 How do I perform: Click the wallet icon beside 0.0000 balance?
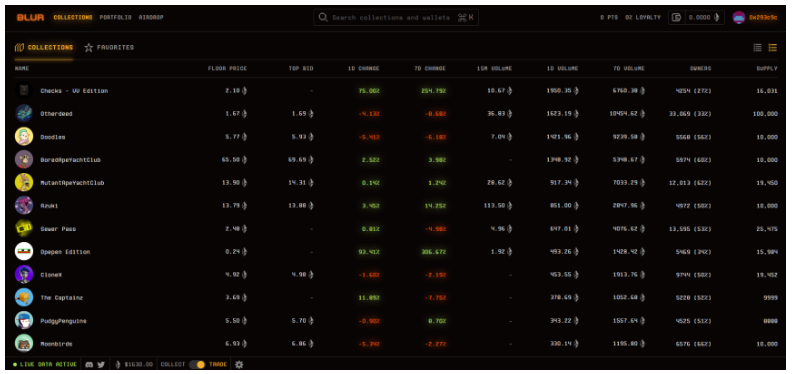pos(677,18)
